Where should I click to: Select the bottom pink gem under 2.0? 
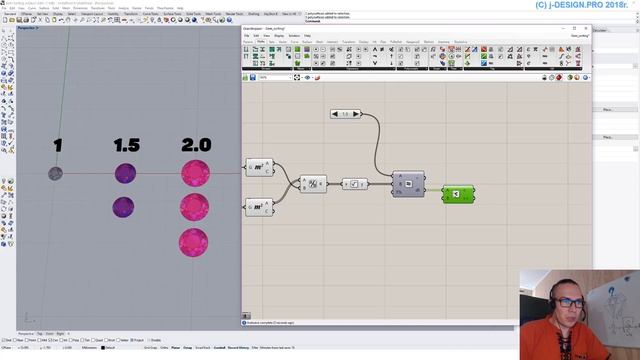pyautogui.click(x=193, y=242)
